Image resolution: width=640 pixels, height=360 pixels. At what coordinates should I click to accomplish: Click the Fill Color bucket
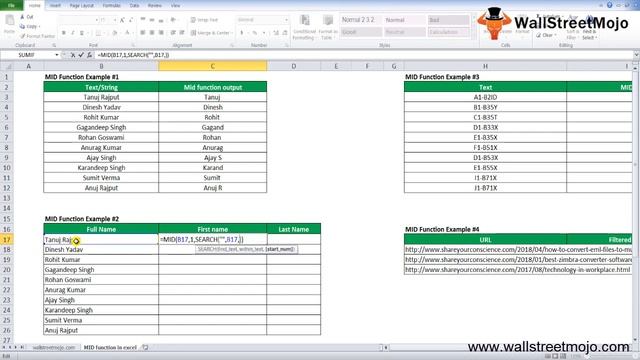pyautogui.click(x=115, y=33)
